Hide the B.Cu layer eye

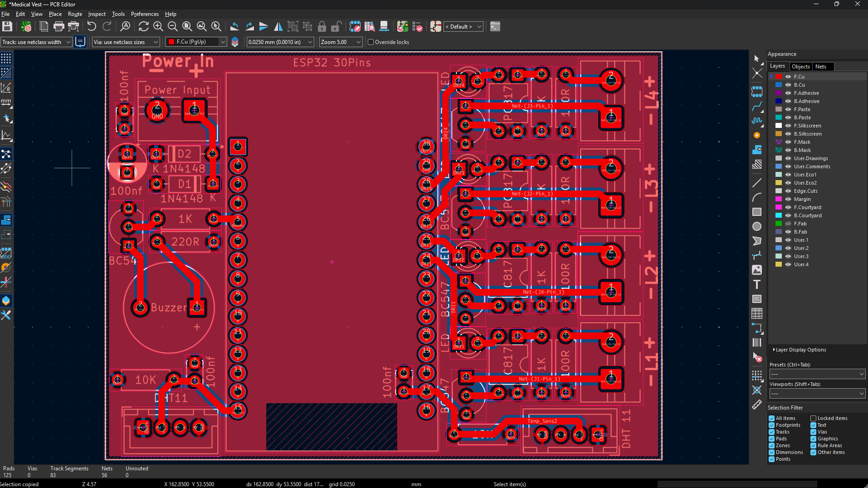tap(788, 85)
